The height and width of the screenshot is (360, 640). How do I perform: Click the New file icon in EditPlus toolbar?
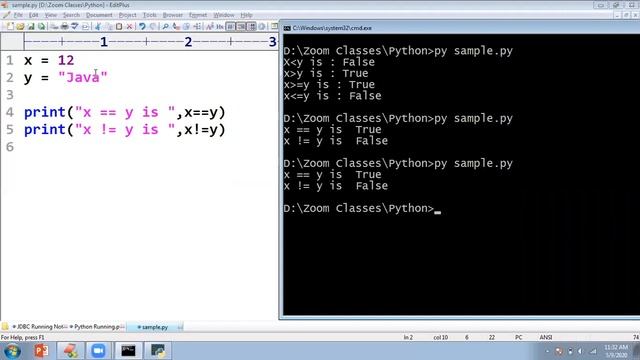click(x=10, y=27)
